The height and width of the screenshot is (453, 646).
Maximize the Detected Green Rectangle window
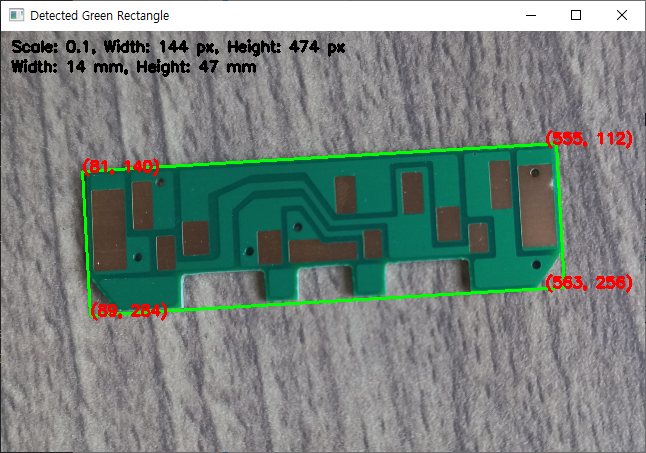pyautogui.click(x=576, y=15)
